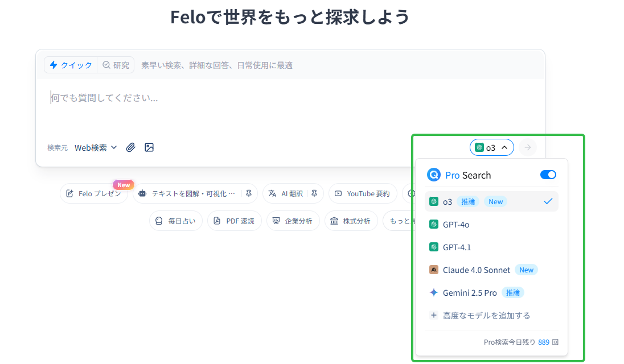The width and height of the screenshot is (624, 364).
Task: Select GPT-4.1 from the model list
Action: tap(491, 247)
